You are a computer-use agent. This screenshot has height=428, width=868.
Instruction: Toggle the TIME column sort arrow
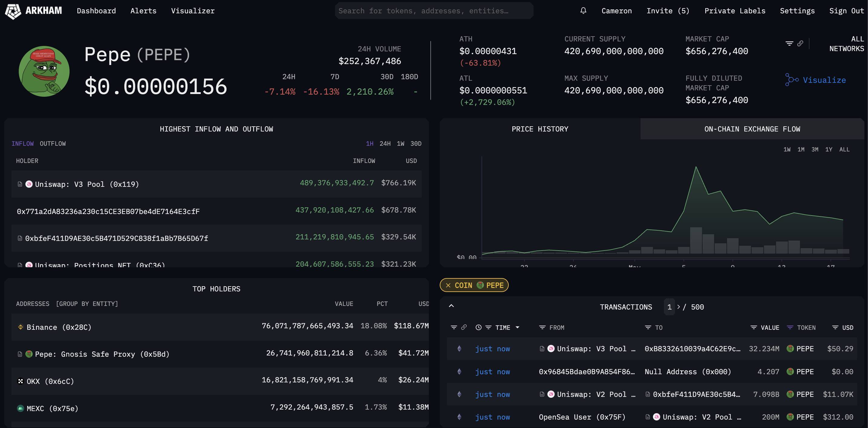(517, 327)
